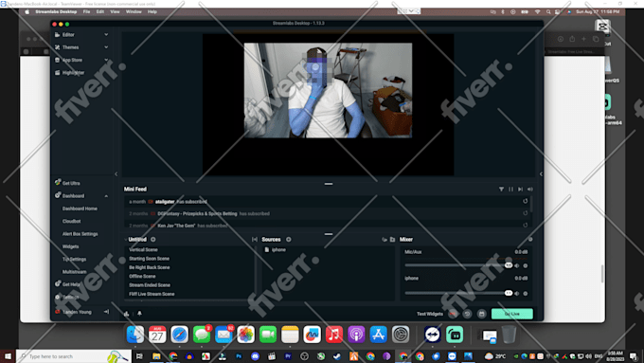This screenshot has height=363, width=644.
Task: Open Themes in the Streamlabs sidebar
Action: pyautogui.click(x=70, y=47)
